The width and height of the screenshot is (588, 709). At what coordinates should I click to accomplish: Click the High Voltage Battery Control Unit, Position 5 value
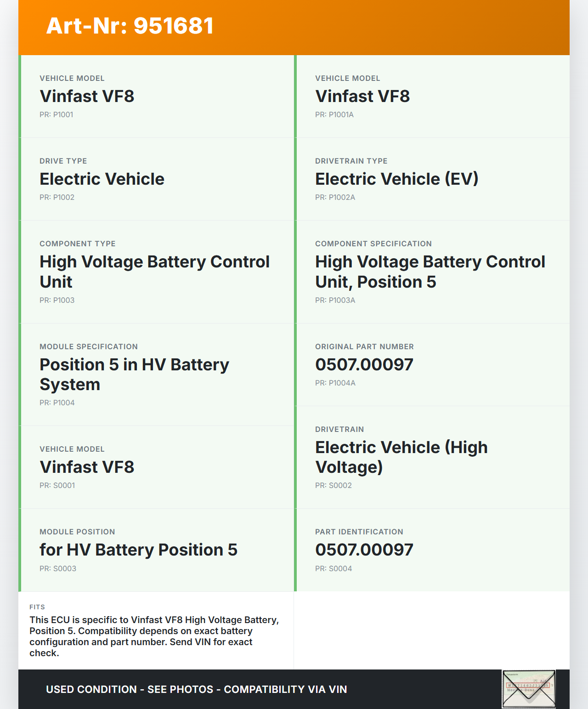pyautogui.click(x=430, y=272)
